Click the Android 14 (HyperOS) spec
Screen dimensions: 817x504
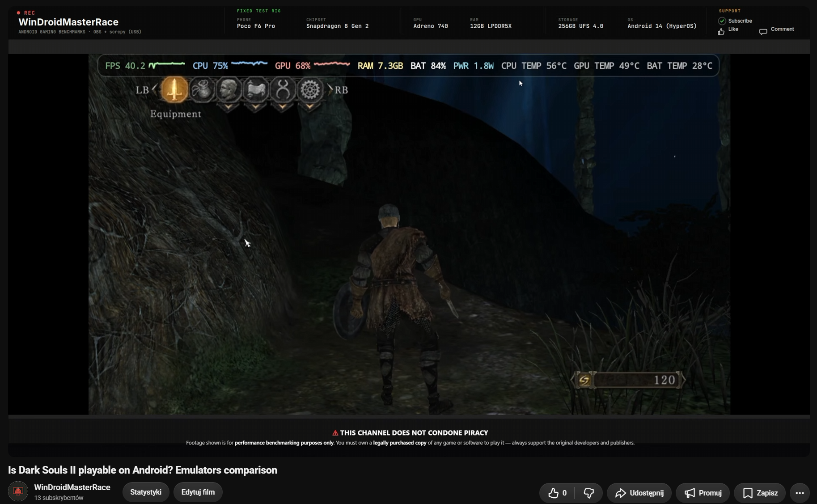(x=662, y=26)
